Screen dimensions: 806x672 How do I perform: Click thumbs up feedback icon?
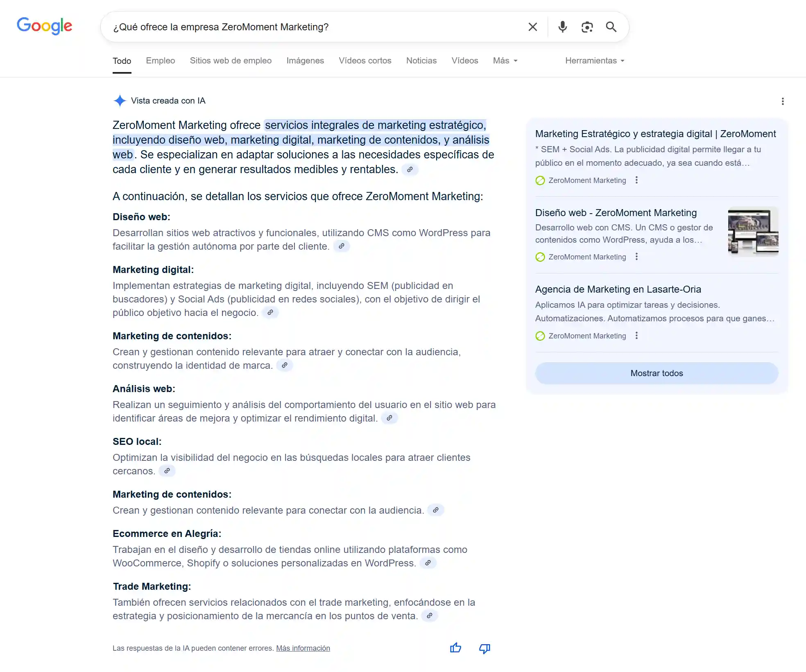[x=455, y=648]
